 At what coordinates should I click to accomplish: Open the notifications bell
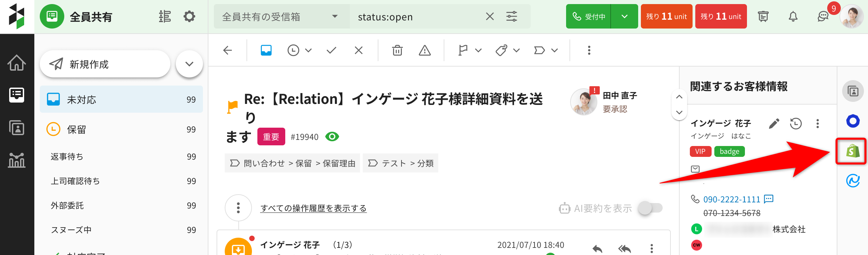tap(793, 16)
